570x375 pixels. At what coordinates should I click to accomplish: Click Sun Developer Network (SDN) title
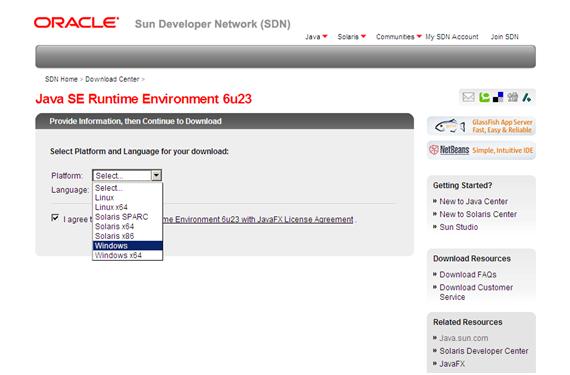pos(213,24)
